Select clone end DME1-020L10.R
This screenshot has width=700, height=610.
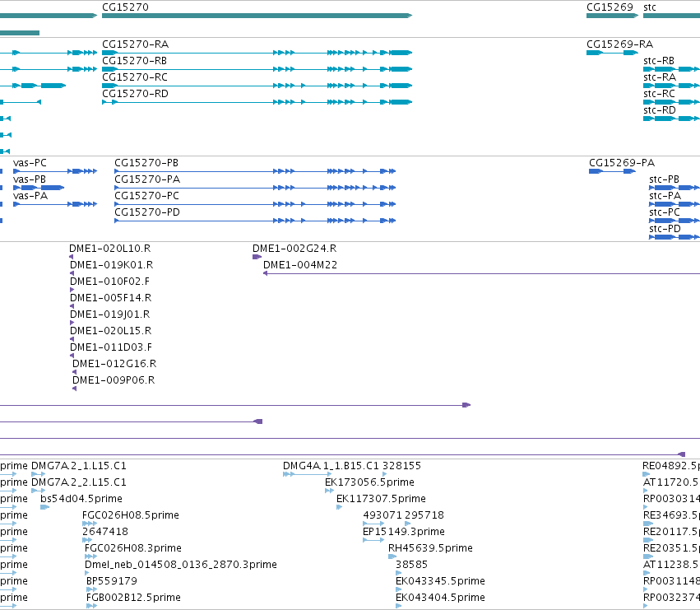[x=71, y=257]
